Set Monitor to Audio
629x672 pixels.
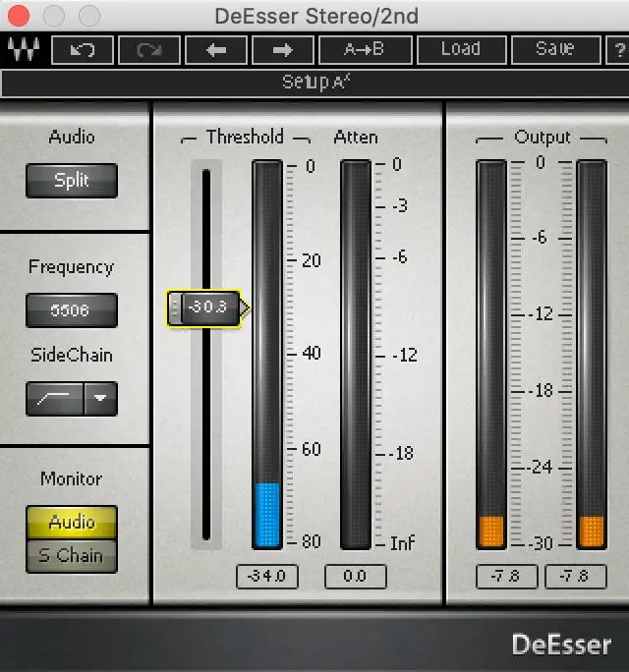[71, 523]
